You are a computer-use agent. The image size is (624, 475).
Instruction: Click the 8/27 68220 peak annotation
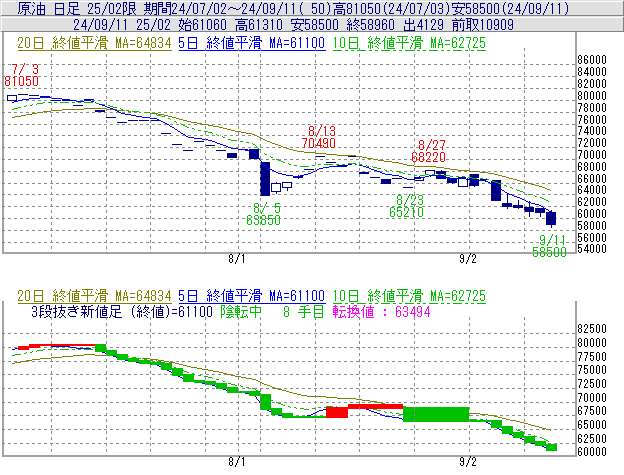point(429,151)
